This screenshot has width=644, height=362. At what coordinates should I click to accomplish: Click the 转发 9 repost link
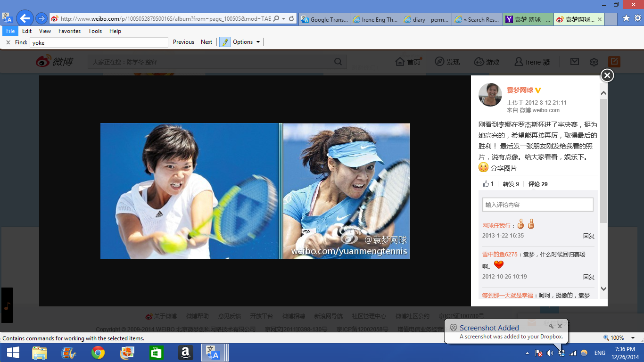click(511, 184)
